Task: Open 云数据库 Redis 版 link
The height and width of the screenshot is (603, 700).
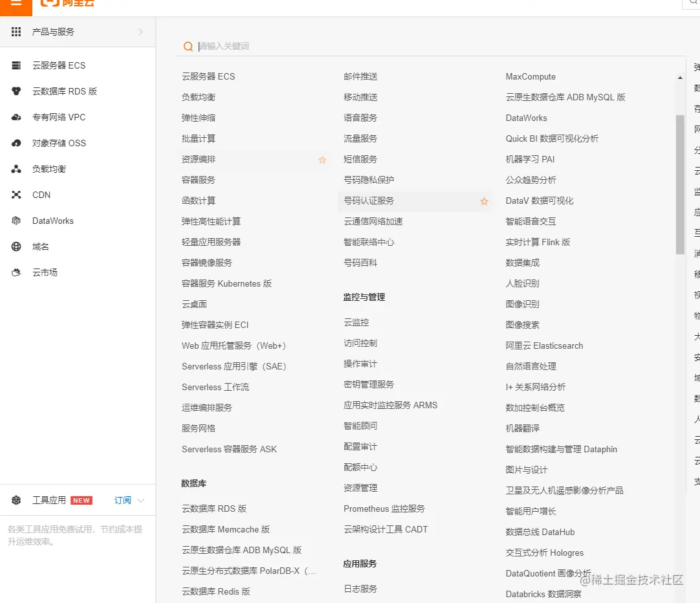Action: point(216,591)
